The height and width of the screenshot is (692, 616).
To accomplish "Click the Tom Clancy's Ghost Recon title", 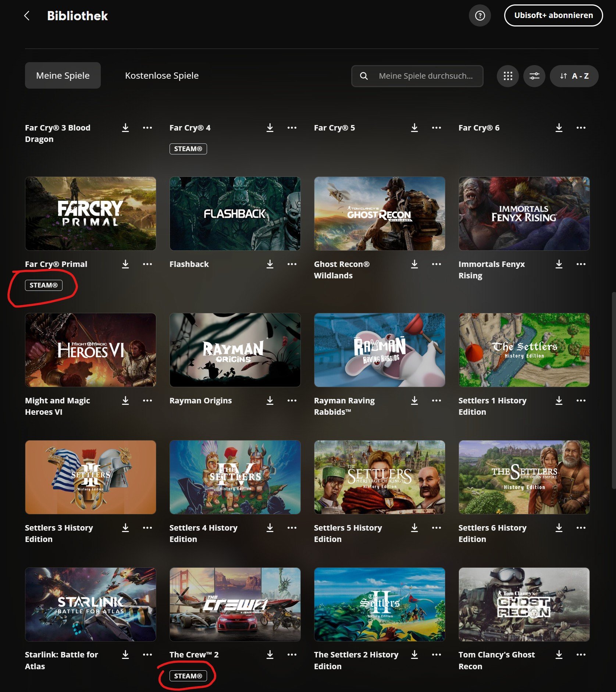I will (497, 660).
